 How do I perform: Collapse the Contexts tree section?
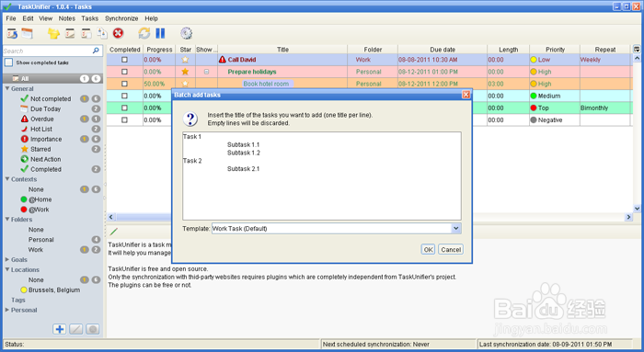pyautogui.click(x=7, y=179)
